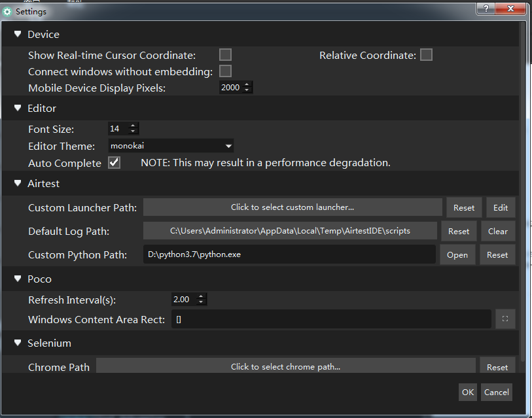Reset the Custom Python Path
Image resolution: width=532 pixels, height=418 pixels.
point(497,255)
